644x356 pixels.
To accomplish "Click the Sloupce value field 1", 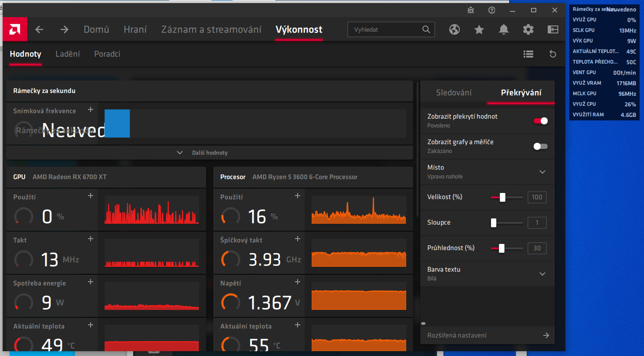I will pyautogui.click(x=537, y=223).
